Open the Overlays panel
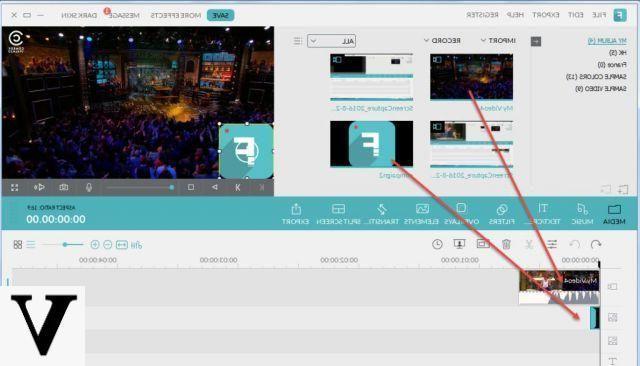This screenshot has width=640, height=366. click(461, 214)
